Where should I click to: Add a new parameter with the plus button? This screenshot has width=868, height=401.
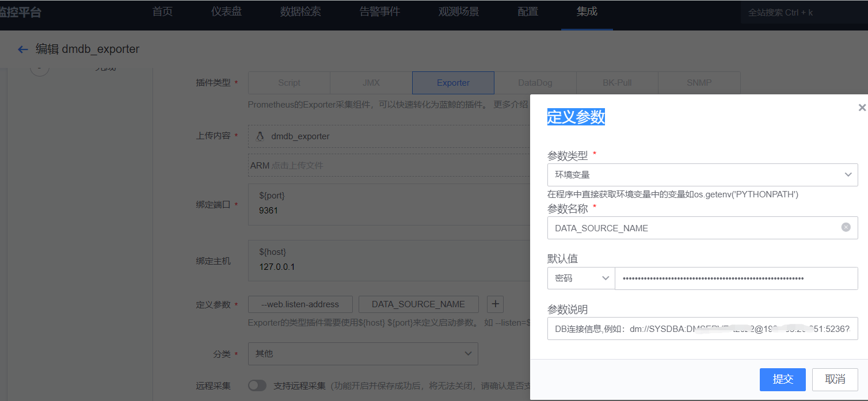496,304
